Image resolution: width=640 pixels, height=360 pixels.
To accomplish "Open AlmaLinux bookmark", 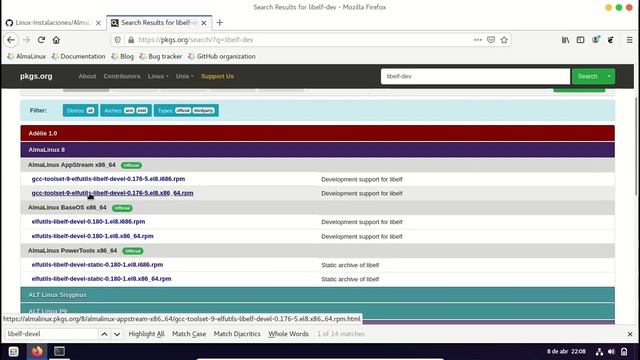I will 27,56.
